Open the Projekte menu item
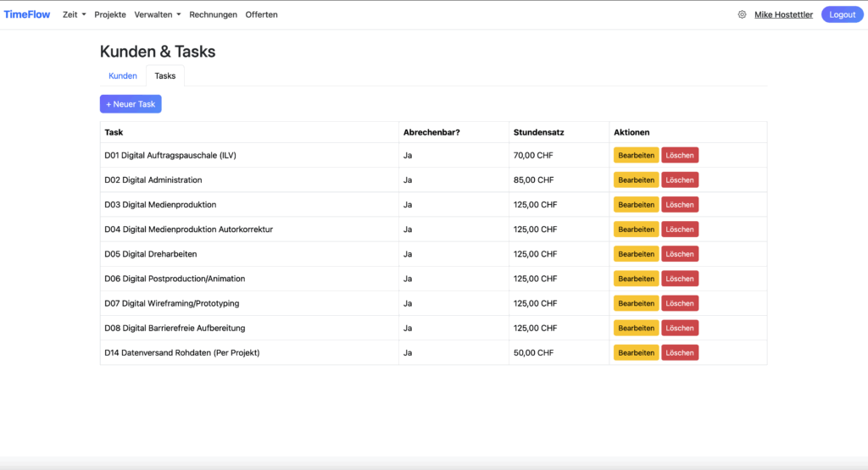Image resolution: width=868 pixels, height=470 pixels. [110, 14]
